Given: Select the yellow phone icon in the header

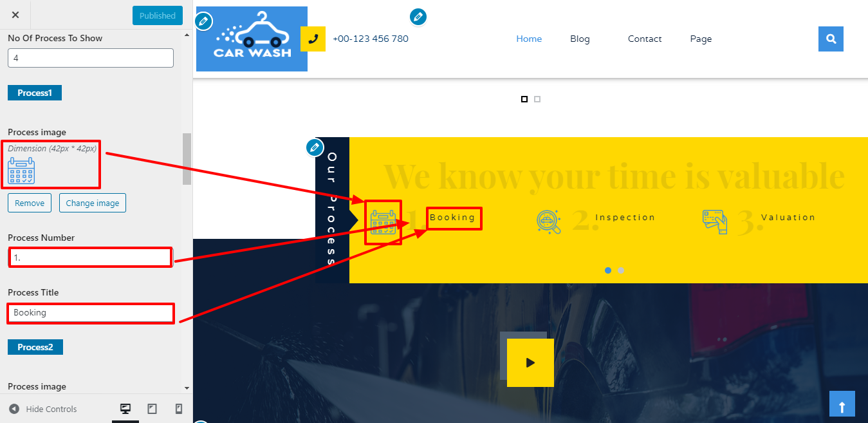Looking at the screenshot, I should pyautogui.click(x=313, y=39).
